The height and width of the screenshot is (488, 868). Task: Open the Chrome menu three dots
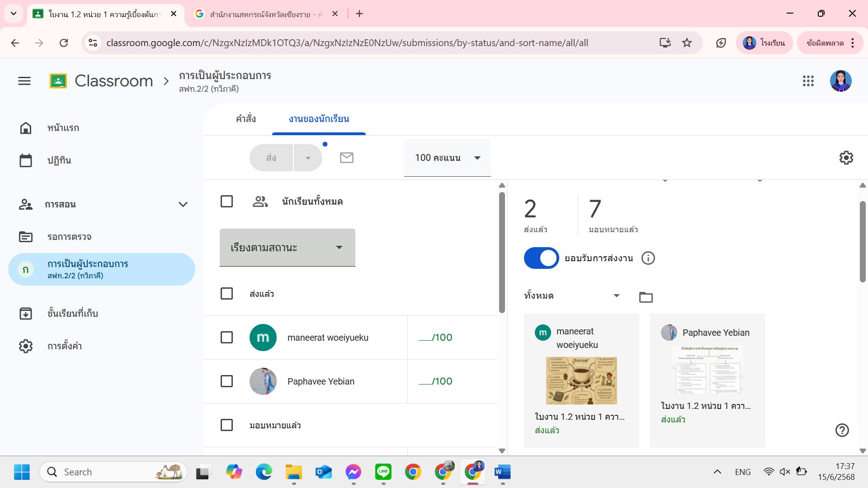coord(853,43)
